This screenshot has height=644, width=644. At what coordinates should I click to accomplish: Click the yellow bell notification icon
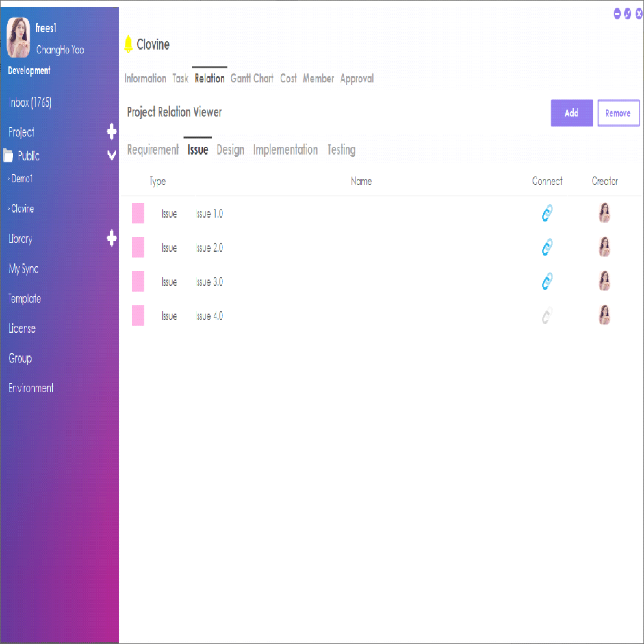pos(128,44)
